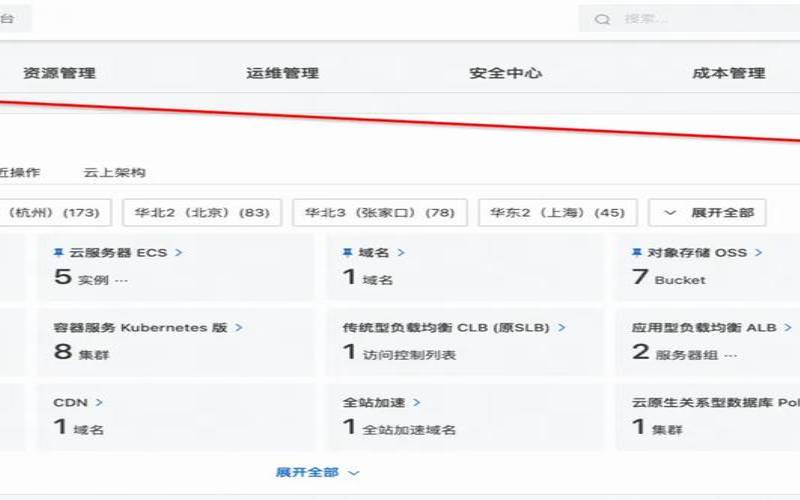Click the chevron arrow after 对象存储 OSS
Screen dimensions: 800x500
(x=759, y=253)
